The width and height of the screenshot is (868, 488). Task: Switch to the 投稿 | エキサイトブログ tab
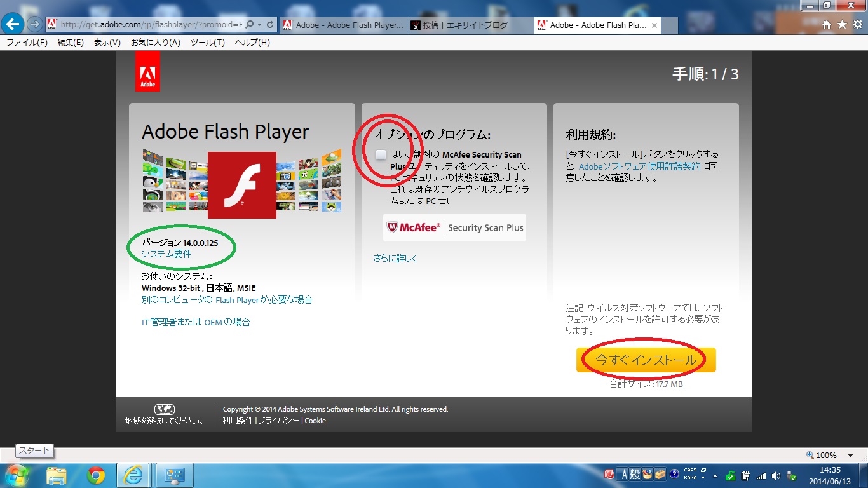(x=470, y=25)
